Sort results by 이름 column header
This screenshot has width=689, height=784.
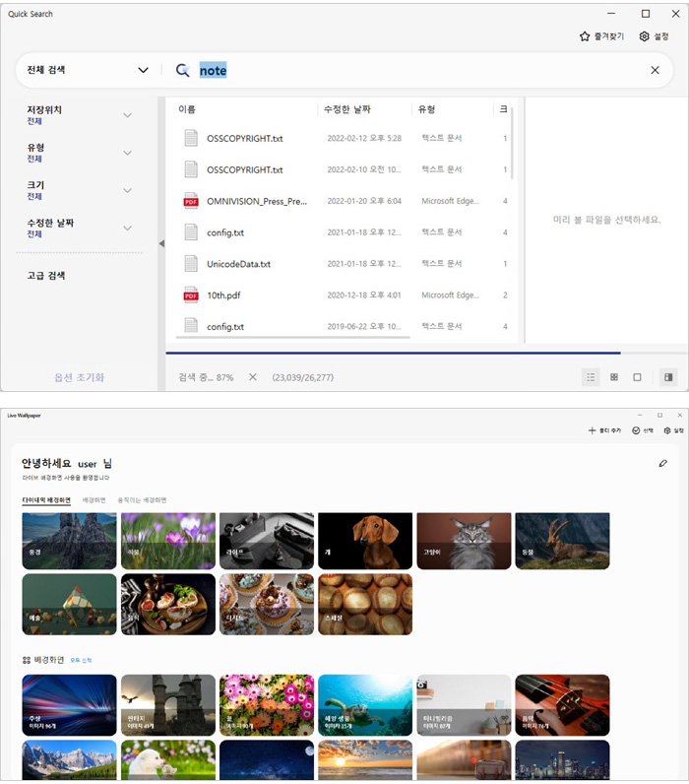pyautogui.click(x=187, y=109)
